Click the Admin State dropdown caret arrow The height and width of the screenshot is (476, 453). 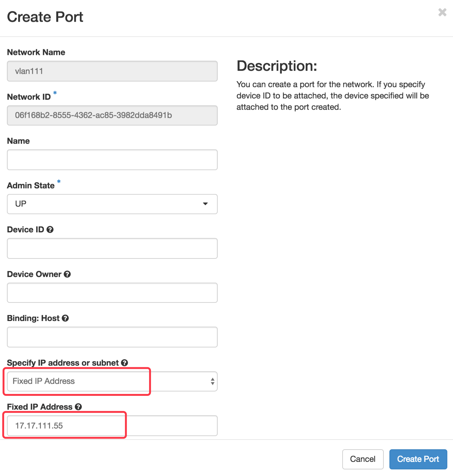point(205,204)
